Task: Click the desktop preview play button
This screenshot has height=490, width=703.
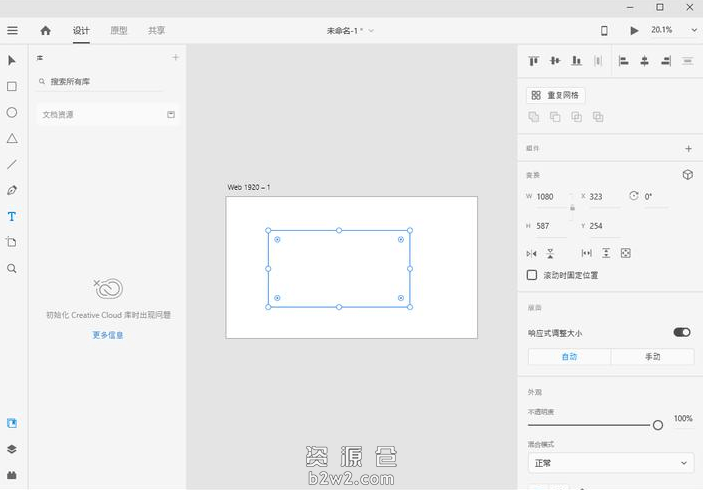Action: [634, 31]
